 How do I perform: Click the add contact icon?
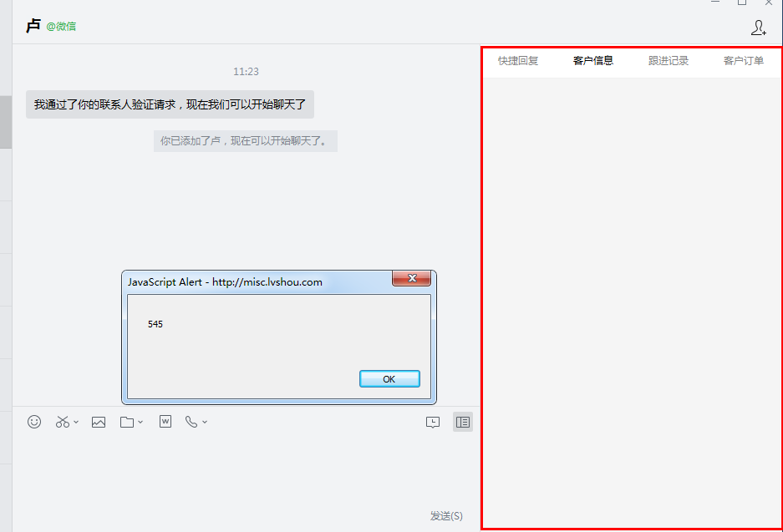[759, 28]
